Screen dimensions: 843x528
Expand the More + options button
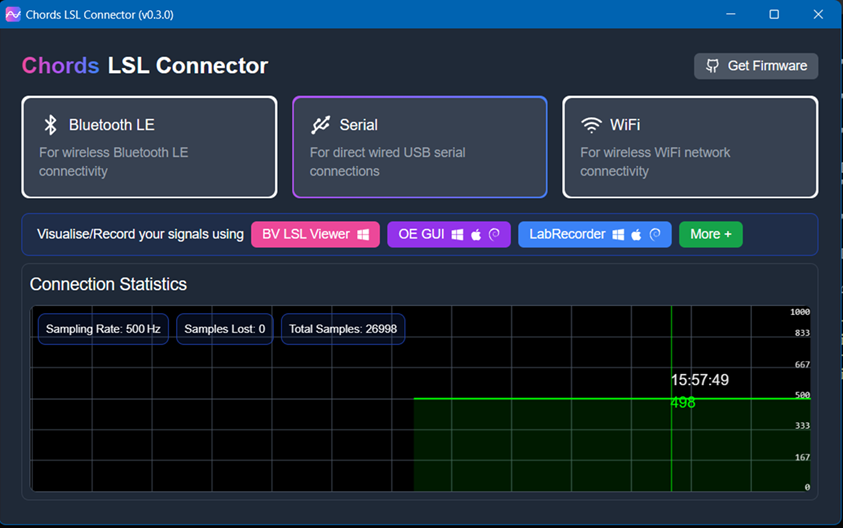point(710,235)
